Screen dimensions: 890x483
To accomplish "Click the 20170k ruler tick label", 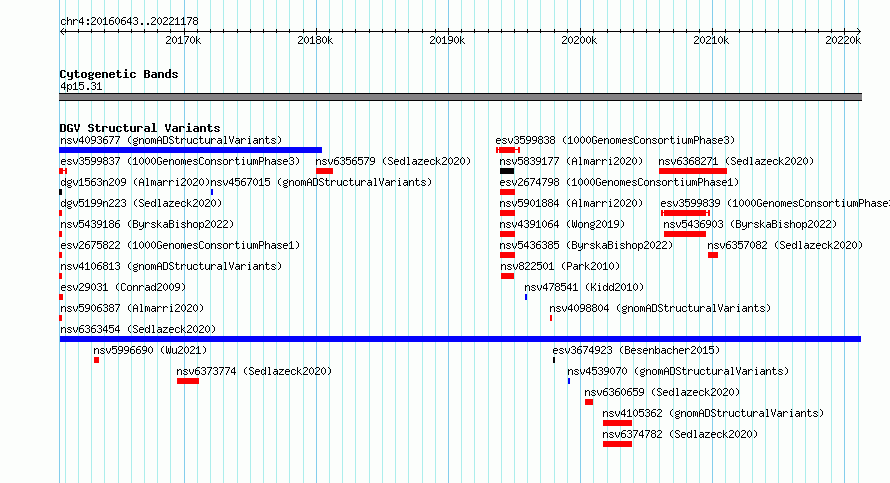I will (x=183, y=40).
